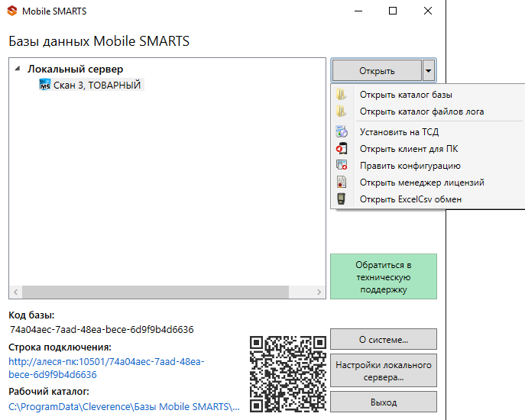This screenshot has height=420, width=525.
Task: Close the Mobile SMARTS window
Action: click(428, 11)
